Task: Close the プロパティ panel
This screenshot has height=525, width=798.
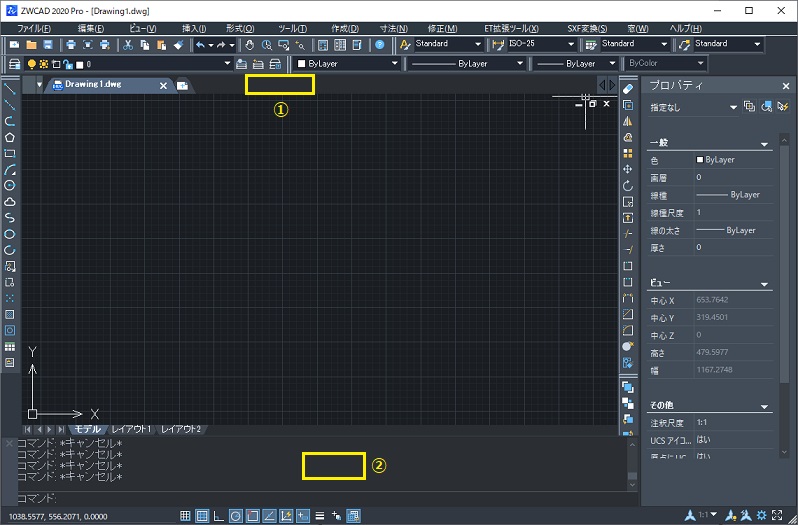Action: click(786, 86)
